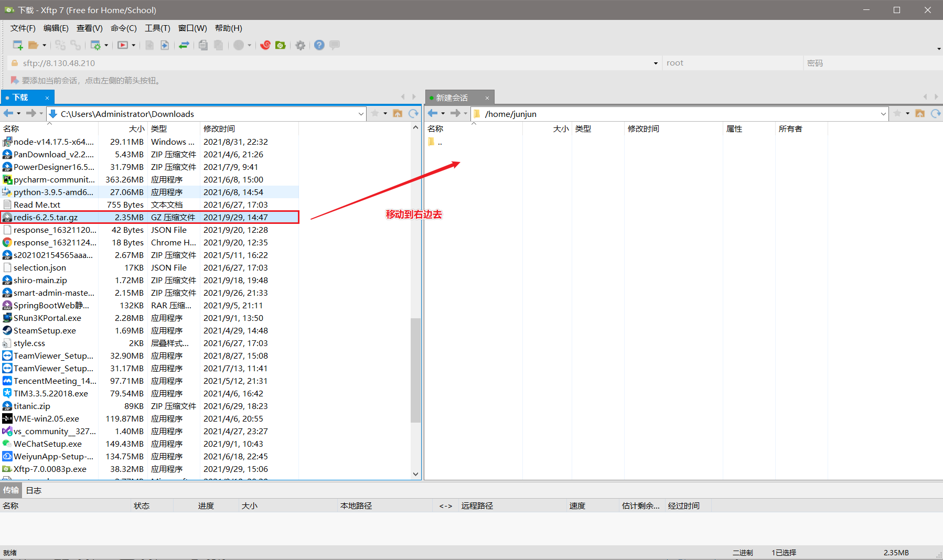Image resolution: width=943 pixels, height=560 pixels.
Task: Click remote pane favorites star
Action: click(897, 113)
